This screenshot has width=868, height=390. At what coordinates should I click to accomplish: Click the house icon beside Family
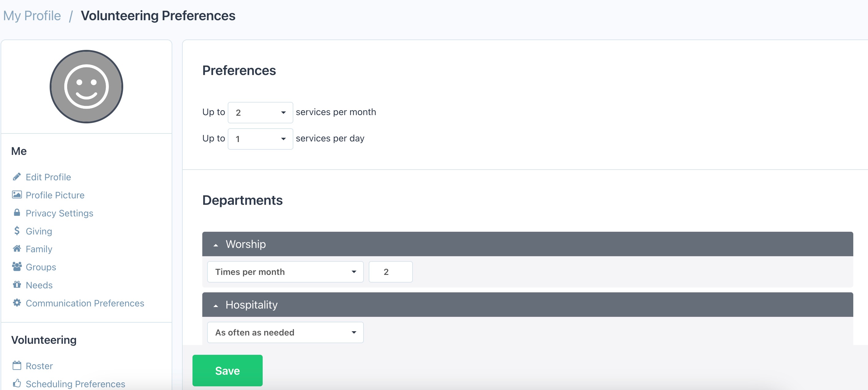click(17, 249)
